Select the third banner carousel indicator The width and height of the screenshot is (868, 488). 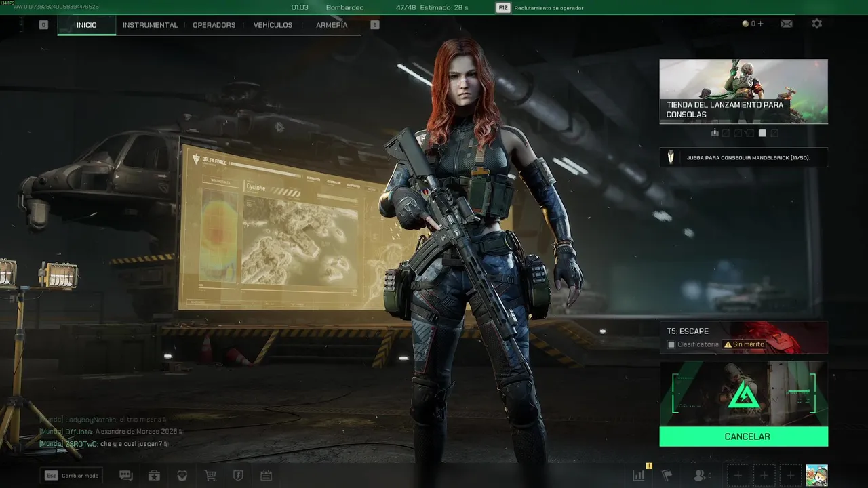point(738,133)
